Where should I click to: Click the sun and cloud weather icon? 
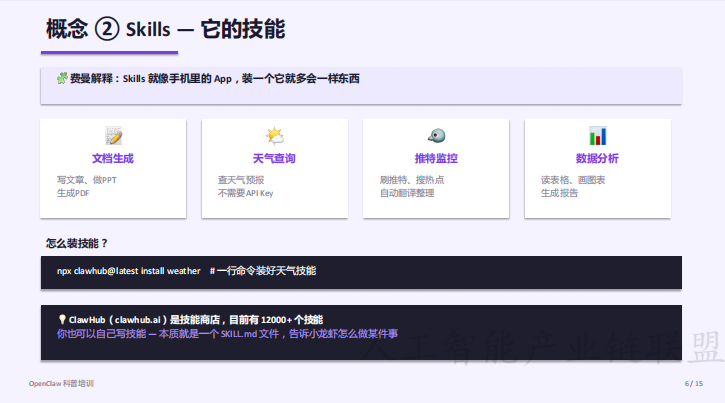click(x=274, y=136)
